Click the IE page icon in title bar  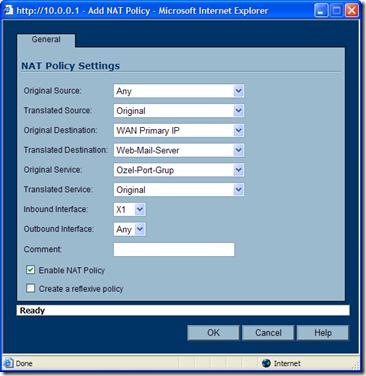pyautogui.click(x=8, y=10)
